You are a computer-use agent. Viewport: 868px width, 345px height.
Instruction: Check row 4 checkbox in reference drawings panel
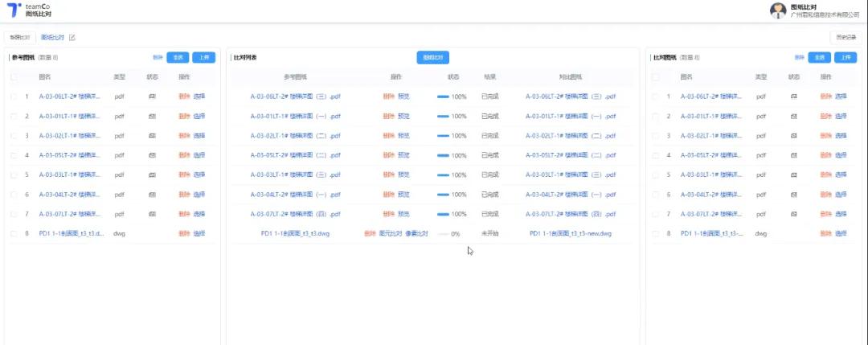point(14,155)
